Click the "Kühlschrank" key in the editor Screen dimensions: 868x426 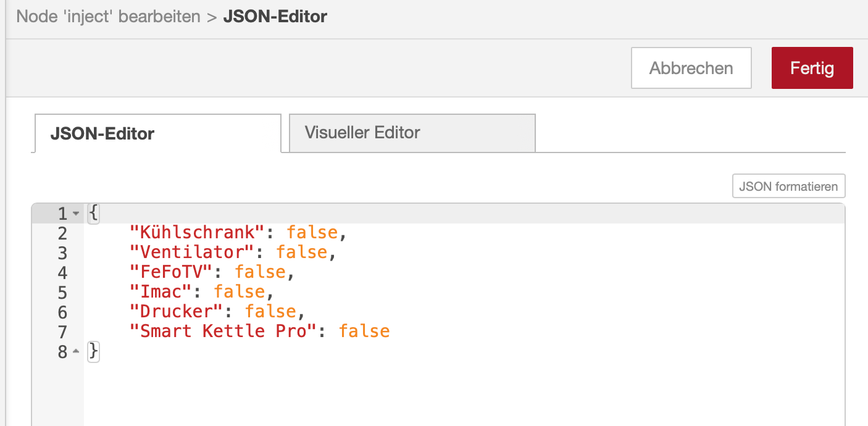(197, 233)
